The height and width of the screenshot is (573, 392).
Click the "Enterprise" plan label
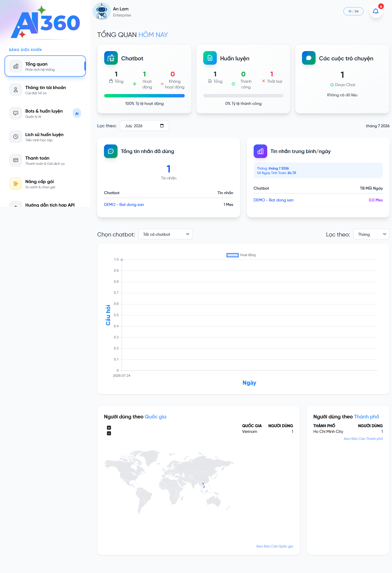click(x=122, y=15)
